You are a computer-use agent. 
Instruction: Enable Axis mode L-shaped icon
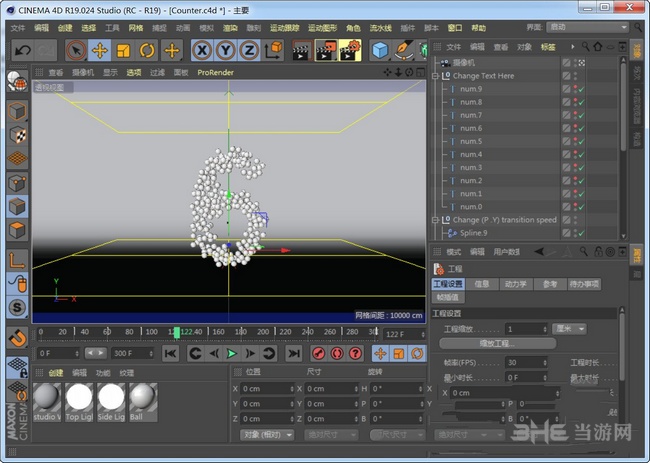click(x=17, y=260)
